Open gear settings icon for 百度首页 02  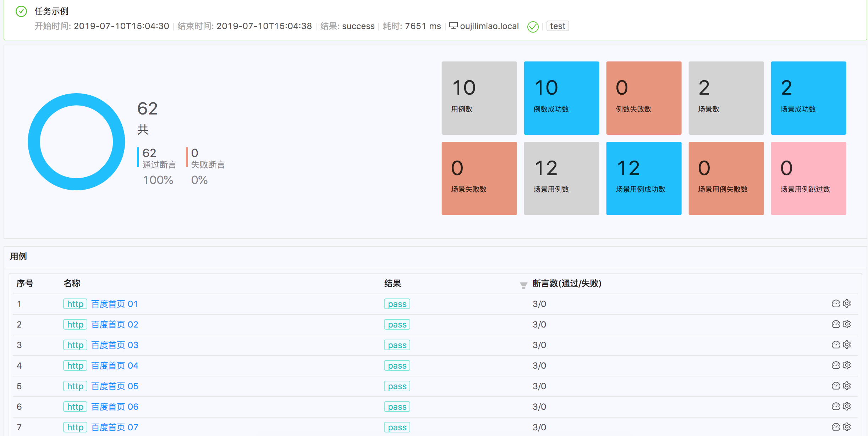[847, 324]
